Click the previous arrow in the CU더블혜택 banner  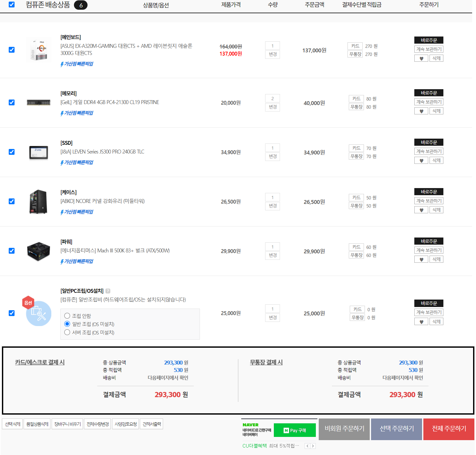coord(307,446)
